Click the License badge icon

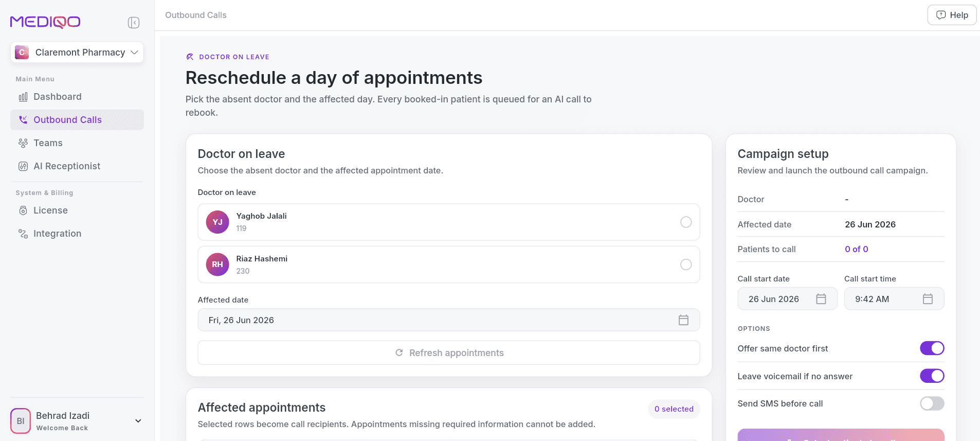coord(23,210)
